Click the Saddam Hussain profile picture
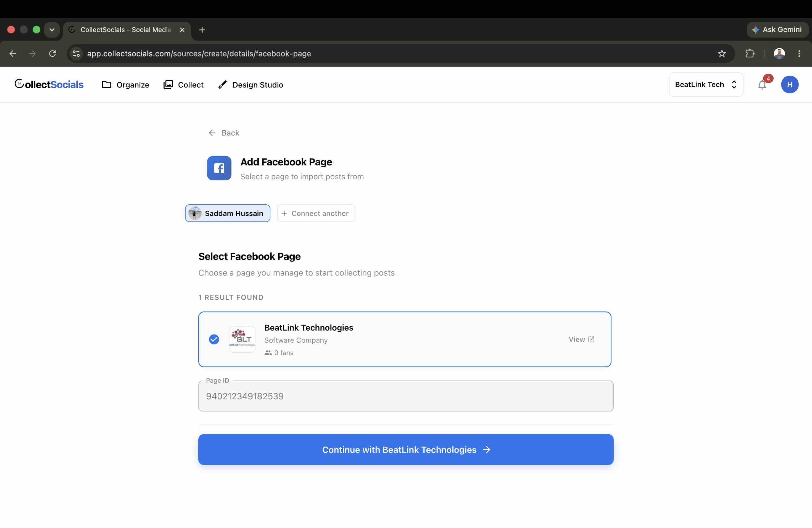Viewport: 812px width, 528px height. (x=195, y=213)
